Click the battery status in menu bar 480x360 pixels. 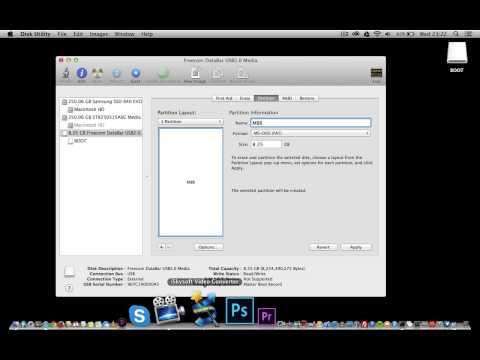[x=405, y=34]
